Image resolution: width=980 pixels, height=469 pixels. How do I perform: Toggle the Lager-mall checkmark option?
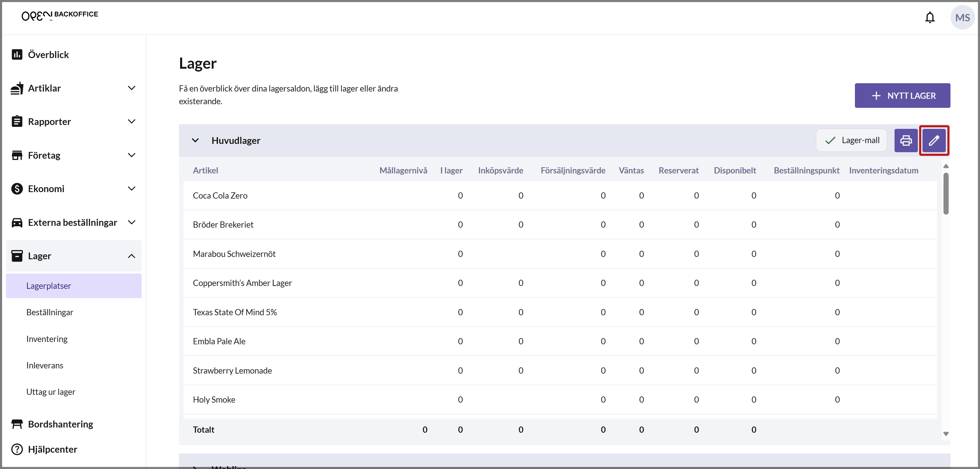coord(851,141)
